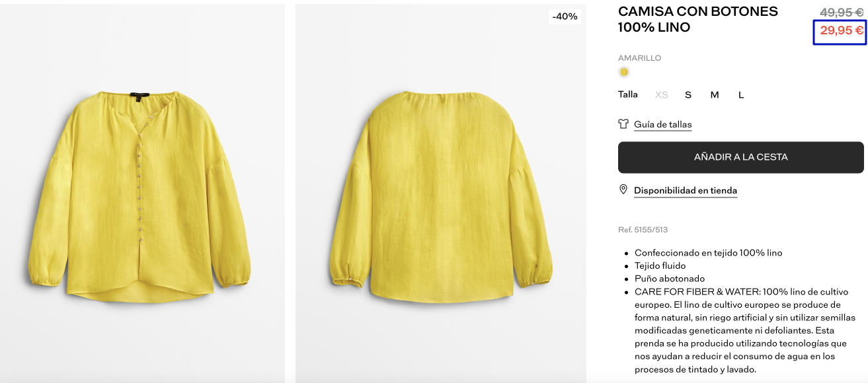Open the front view shirt image

(141, 191)
